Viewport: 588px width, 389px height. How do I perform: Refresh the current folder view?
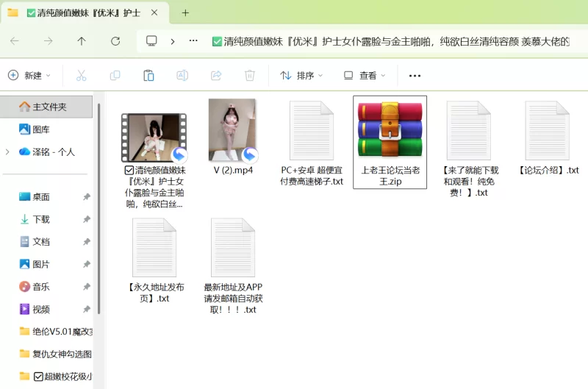click(115, 41)
